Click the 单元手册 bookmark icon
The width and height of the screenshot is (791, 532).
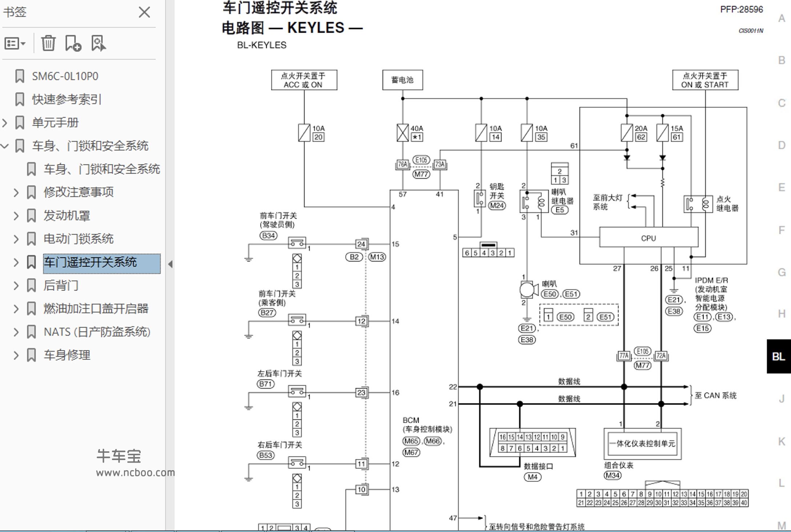(x=20, y=123)
